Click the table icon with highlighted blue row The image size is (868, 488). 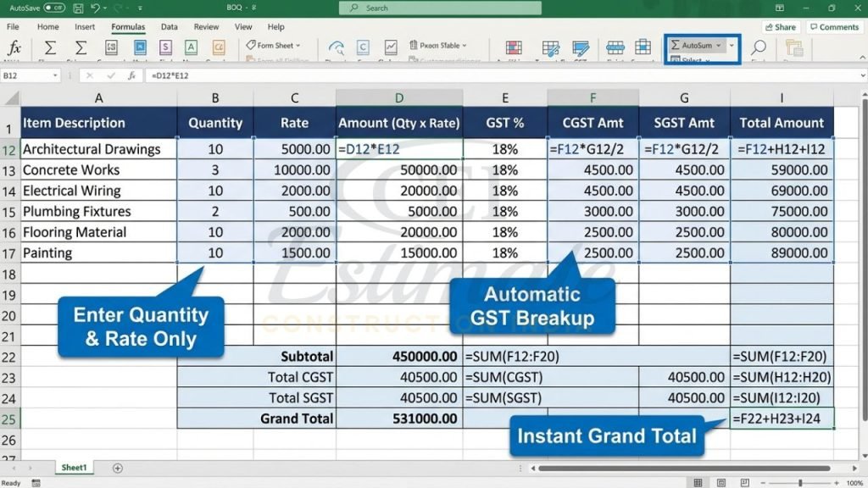coord(615,47)
